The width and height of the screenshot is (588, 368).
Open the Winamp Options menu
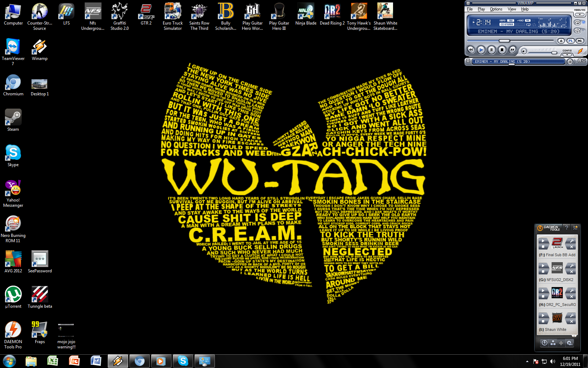pos(496,9)
